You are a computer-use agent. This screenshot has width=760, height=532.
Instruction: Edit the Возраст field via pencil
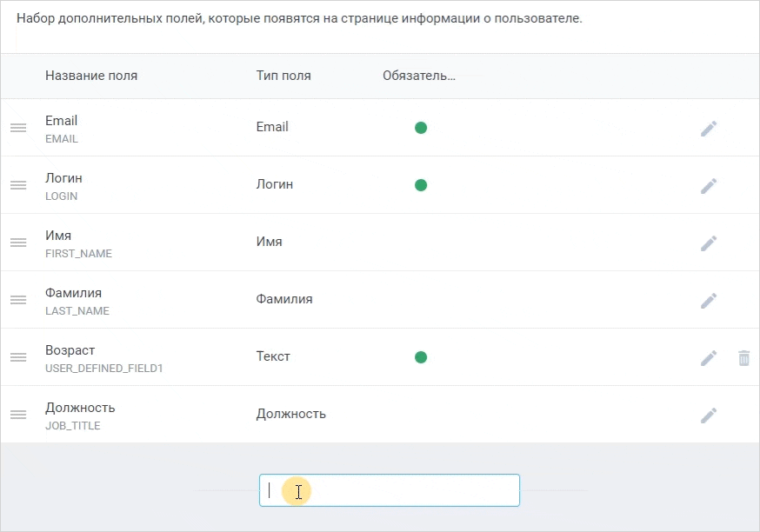pos(709,358)
